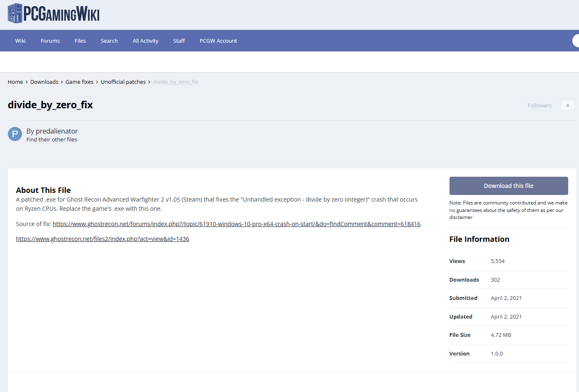The image size is (579, 392).
Task: Click the Views count 5,554
Action: 498,261
